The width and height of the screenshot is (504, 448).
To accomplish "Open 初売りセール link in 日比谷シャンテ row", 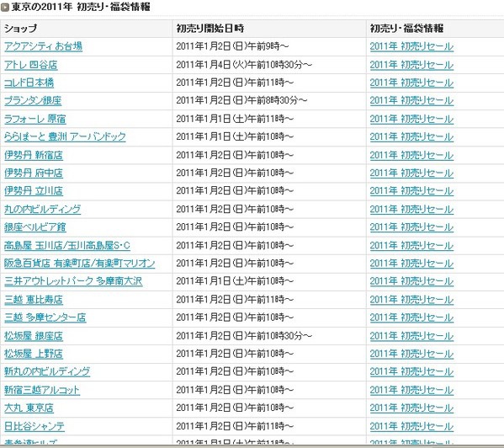I will pos(411,426).
